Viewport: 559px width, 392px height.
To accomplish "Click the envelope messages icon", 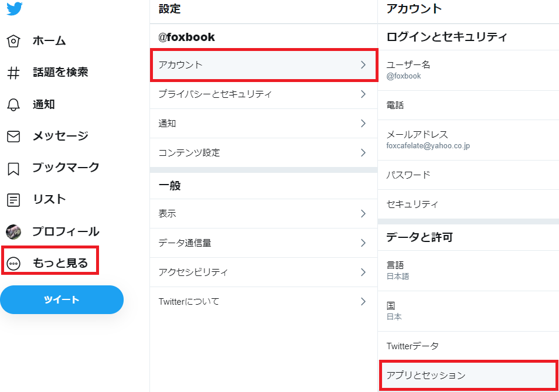I will [x=13, y=136].
